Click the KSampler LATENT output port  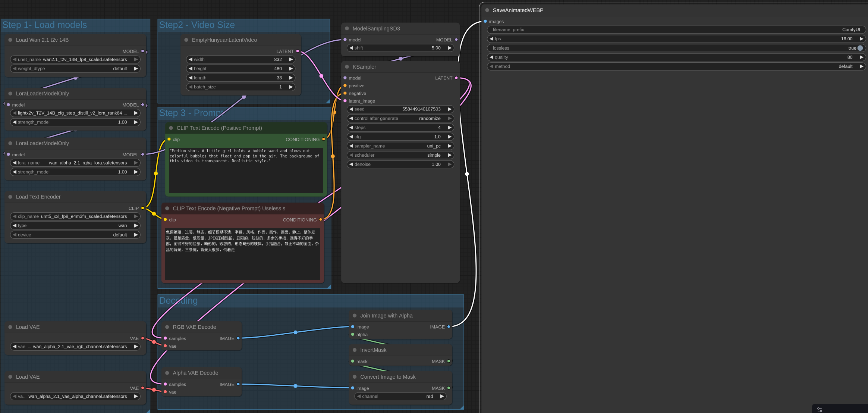coord(456,78)
